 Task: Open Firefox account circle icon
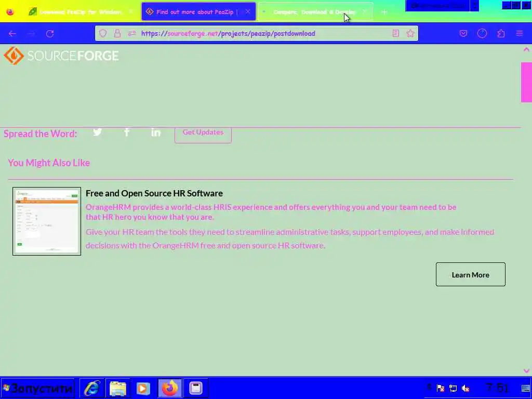click(482, 33)
